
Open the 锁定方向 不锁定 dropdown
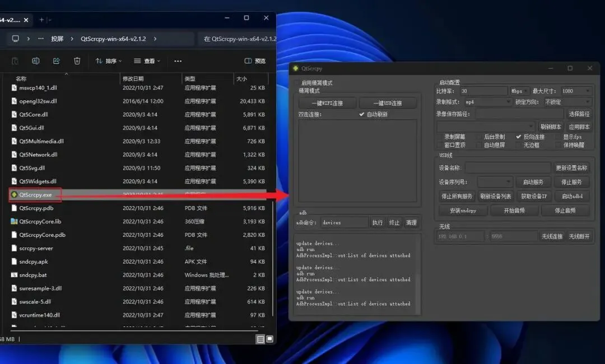point(567,102)
